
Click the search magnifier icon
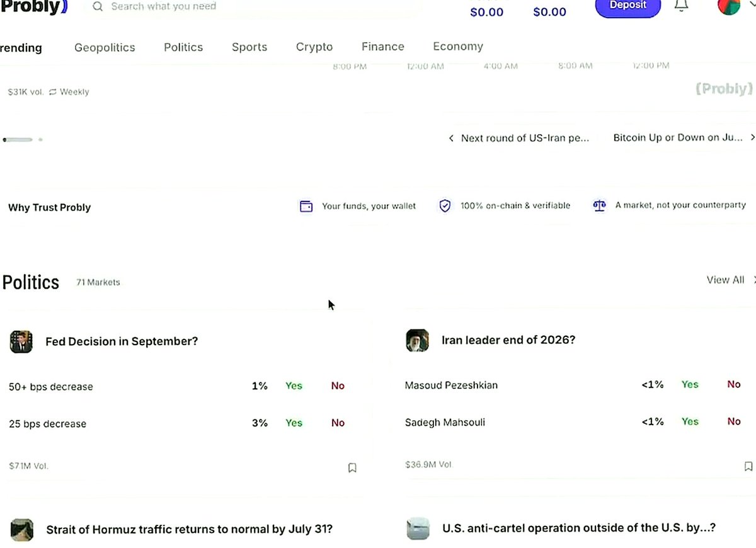pos(98,6)
